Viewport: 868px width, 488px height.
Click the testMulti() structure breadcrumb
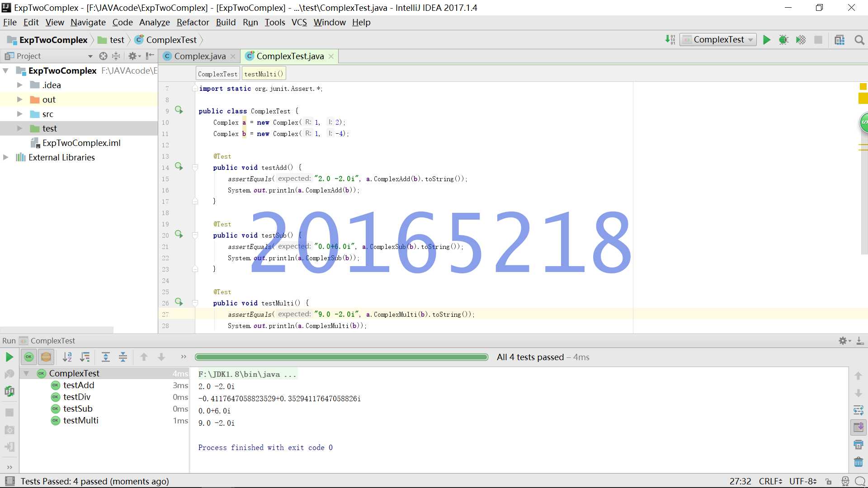point(264,74)
